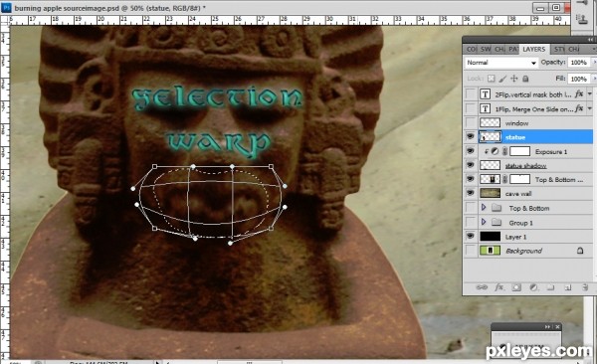Switch to the ST tab
This screenshot has width=597, height=364.
click(x=558, y=49)
